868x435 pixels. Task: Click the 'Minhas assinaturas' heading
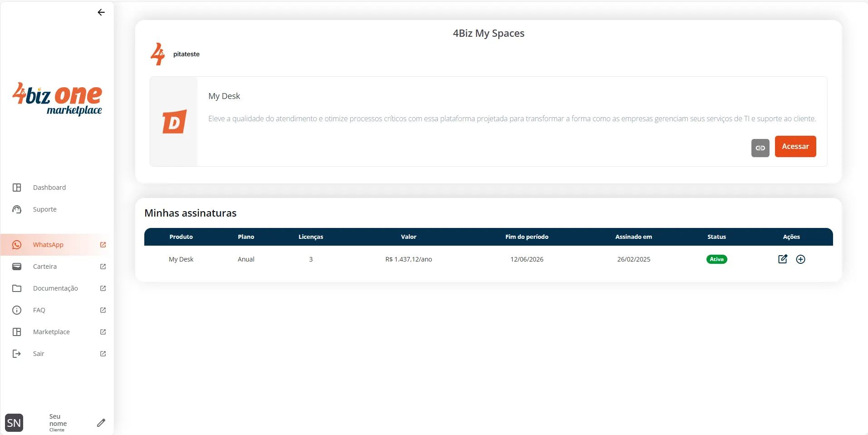(x=191, y=213)
